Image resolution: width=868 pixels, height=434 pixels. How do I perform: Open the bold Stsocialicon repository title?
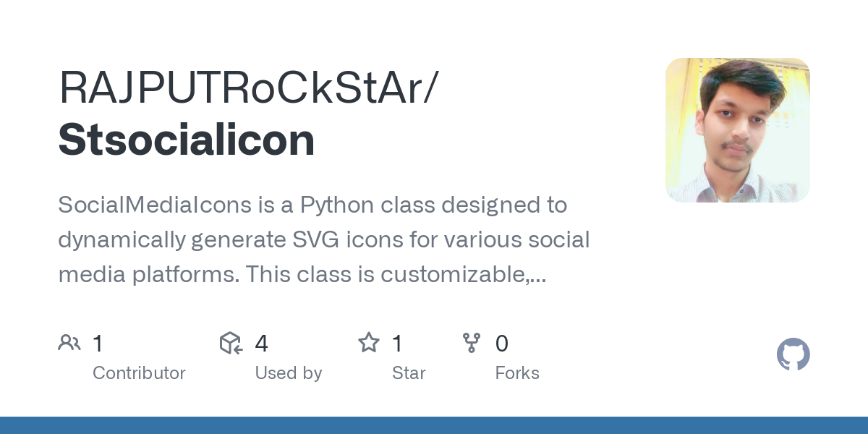pos(187,140)
